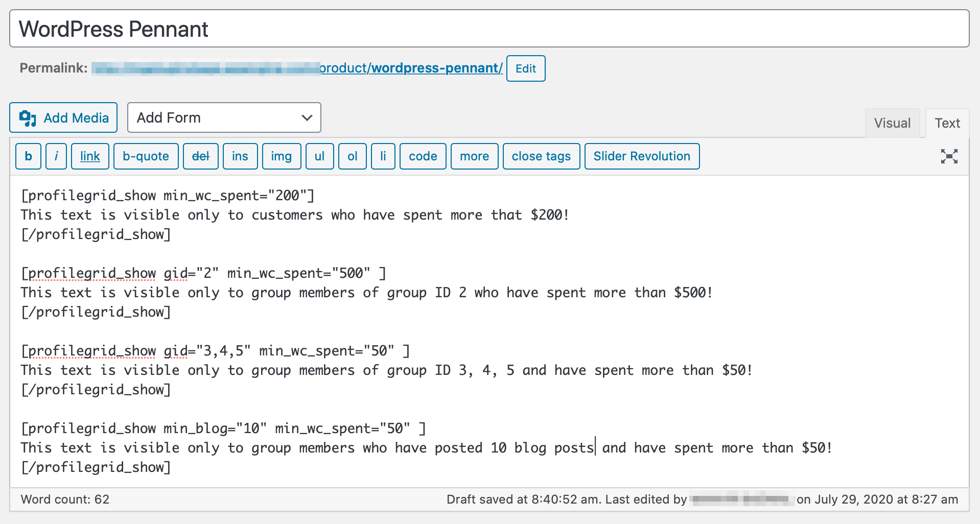The height and width of the screenshot is (524, 980).
Task: Insert an image with the img icon
Action: 282,156
